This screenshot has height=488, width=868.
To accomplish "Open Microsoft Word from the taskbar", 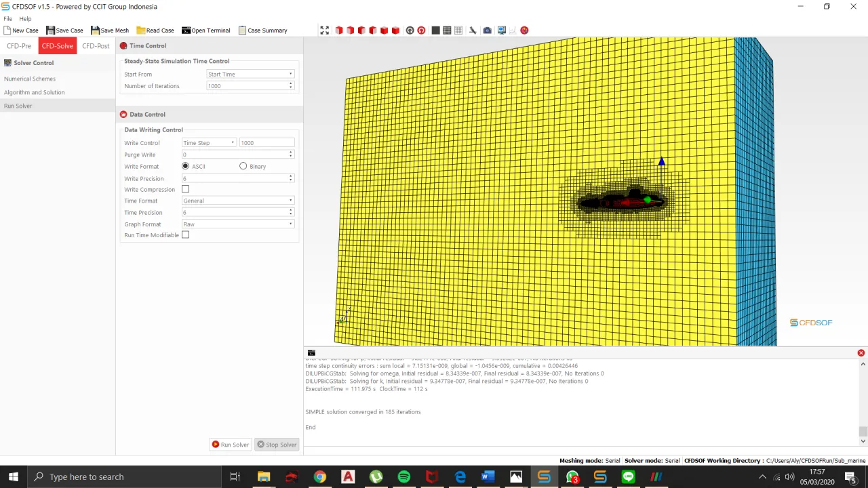I will tap(488, 477).
